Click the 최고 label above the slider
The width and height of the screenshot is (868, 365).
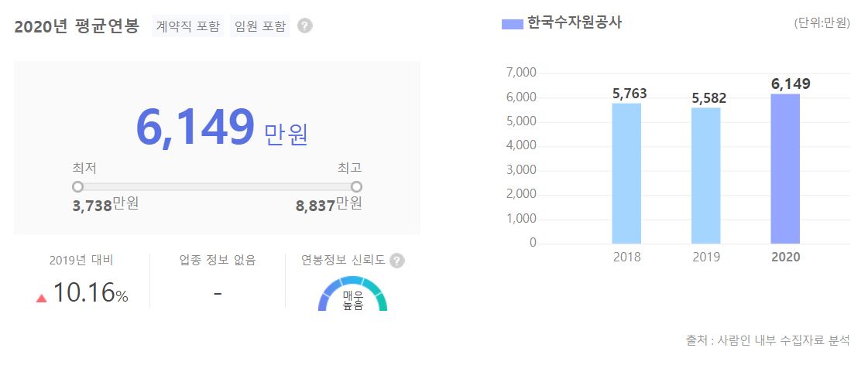pyautogui.click(x=350, y=168)
